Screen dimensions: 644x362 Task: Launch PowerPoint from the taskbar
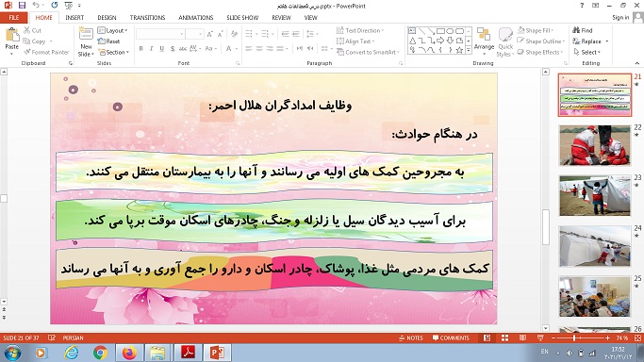[x=217, y=353]
